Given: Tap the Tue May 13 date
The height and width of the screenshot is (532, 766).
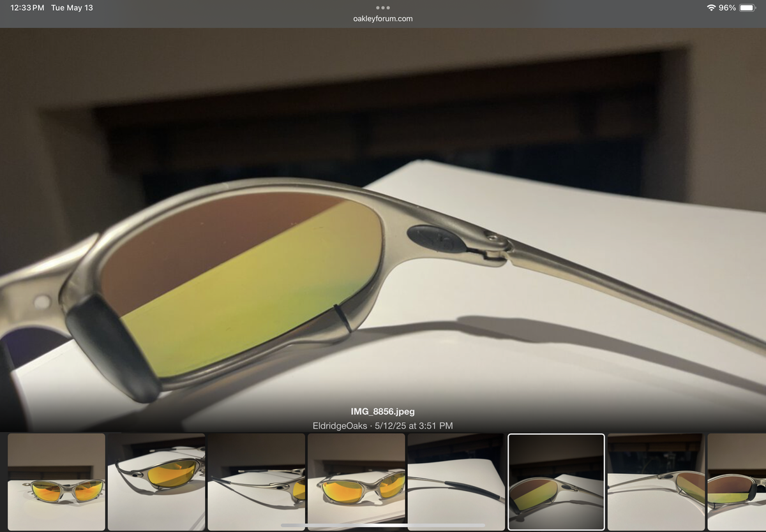Looking at the screenshot, I should [72, 8].
